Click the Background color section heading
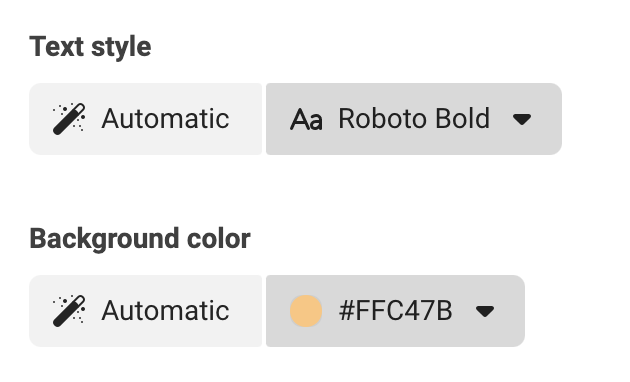 [140, 239]
